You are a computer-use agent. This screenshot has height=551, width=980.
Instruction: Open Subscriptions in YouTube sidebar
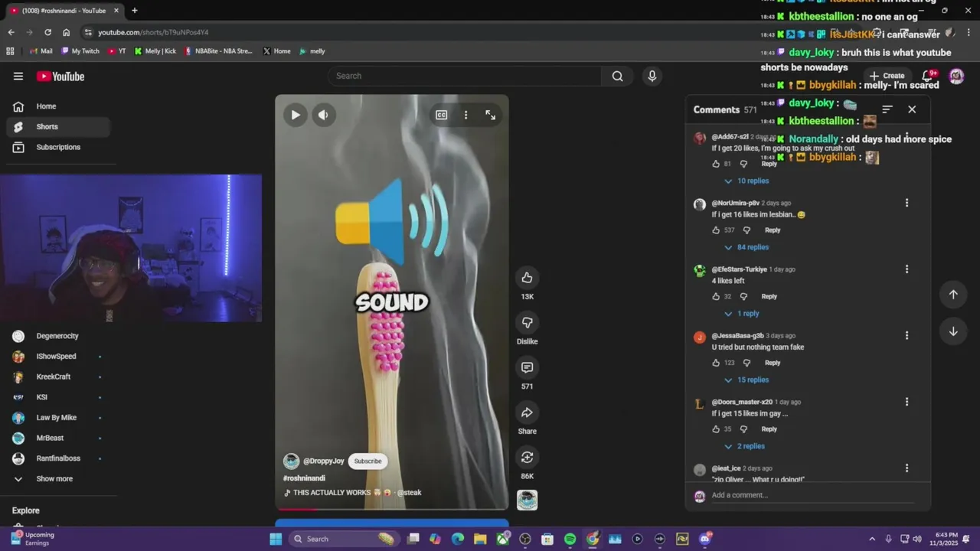58,147
